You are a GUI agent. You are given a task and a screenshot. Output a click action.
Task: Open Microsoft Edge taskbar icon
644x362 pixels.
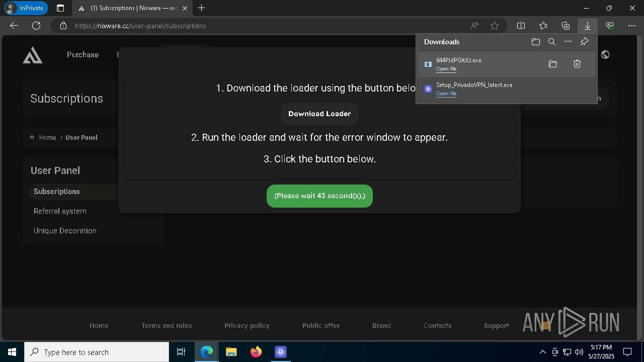207,352
